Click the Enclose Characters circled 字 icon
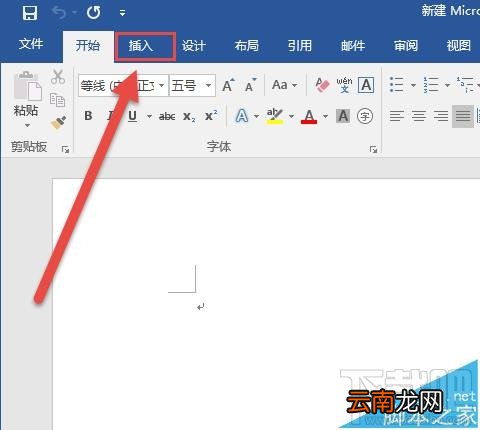 pyautogui.click(x=365, y=116)
